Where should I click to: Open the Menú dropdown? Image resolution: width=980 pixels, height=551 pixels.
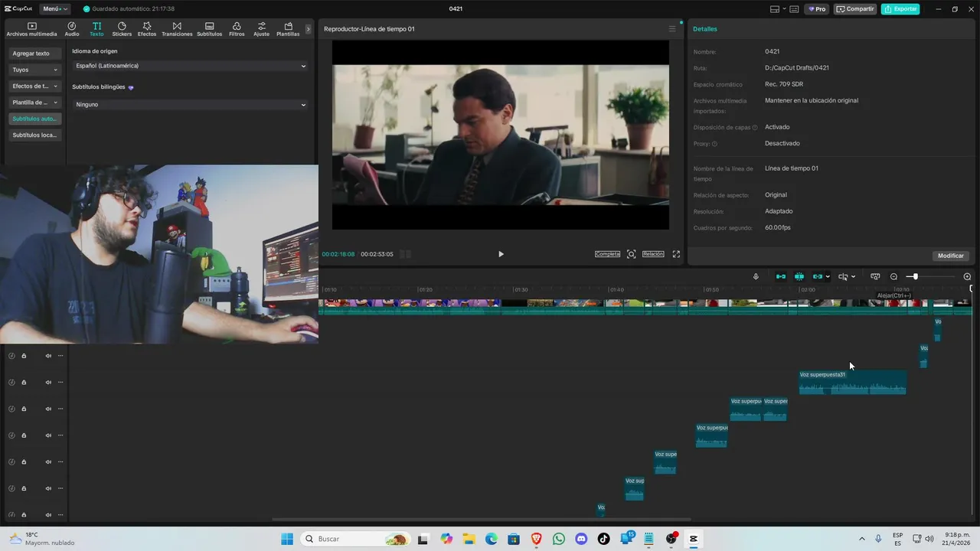[x=54, y=9]
